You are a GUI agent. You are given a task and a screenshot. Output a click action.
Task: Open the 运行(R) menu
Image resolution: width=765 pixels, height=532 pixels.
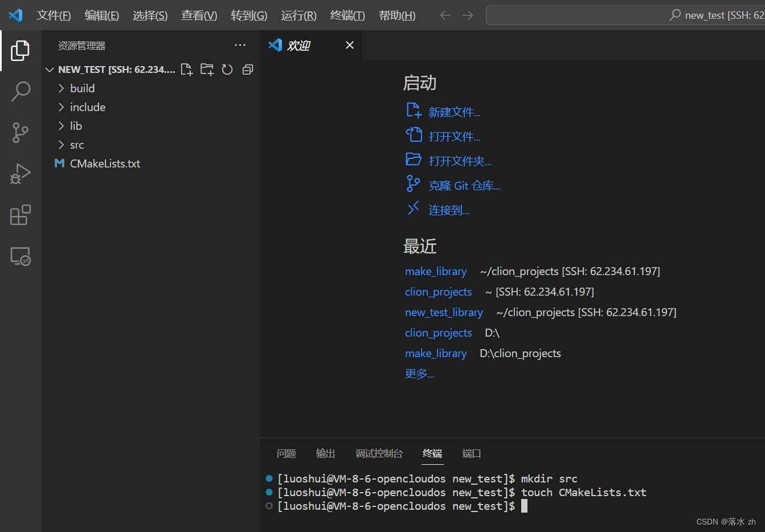tap(298, 15)
